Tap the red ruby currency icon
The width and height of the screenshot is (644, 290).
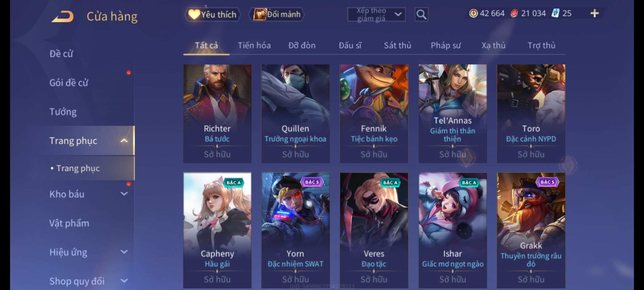point(514,13)
